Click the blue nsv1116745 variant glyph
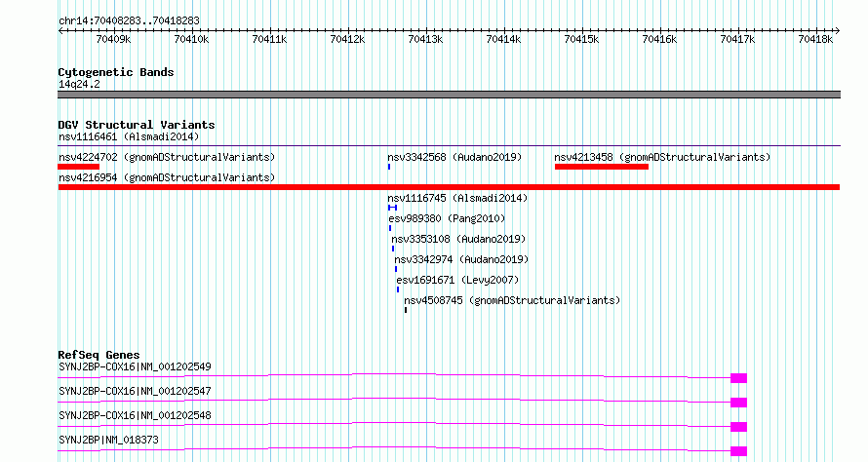Viewport: 868px width, 462px height. (392, 208)
